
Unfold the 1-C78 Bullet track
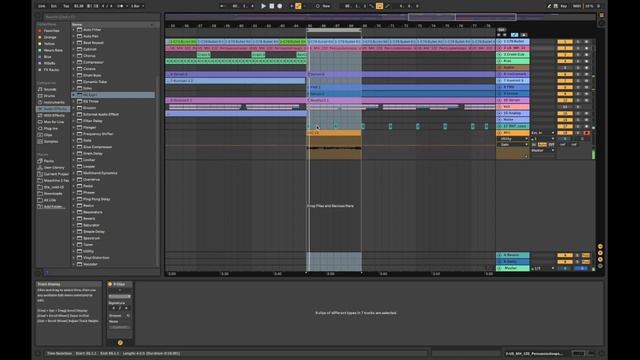pyautogui.click(x=500, y=42)
